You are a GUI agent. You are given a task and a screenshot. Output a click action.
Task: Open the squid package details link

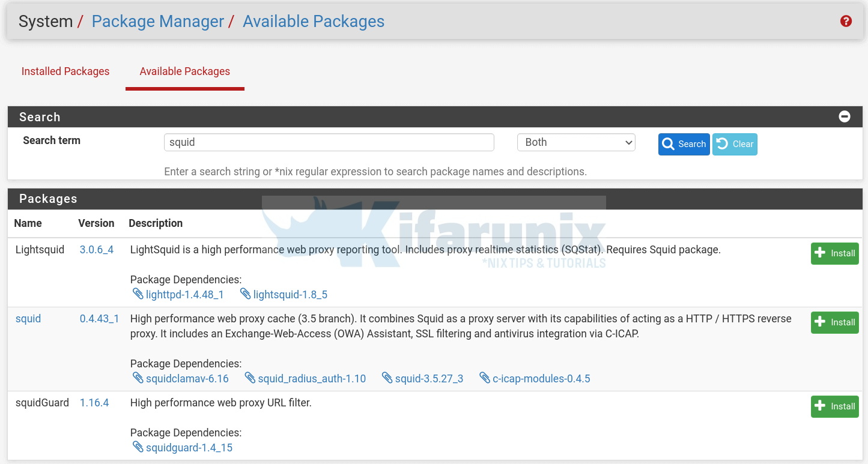point(28,319)
